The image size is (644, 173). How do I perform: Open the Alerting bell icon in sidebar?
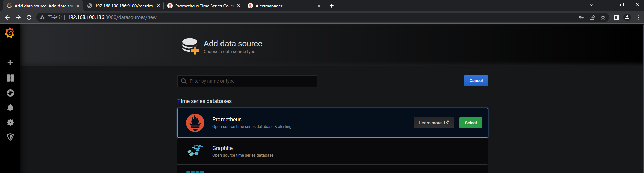[x=10, y=108]
